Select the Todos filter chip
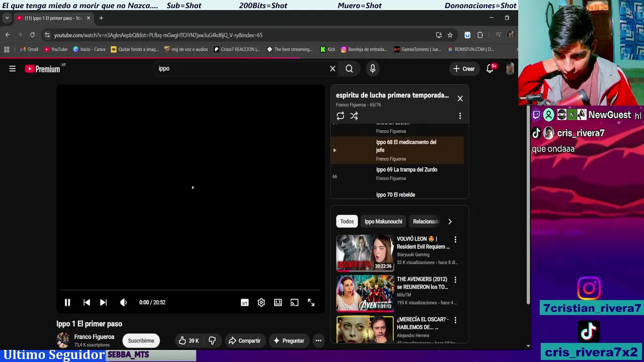The image size is (644, 362). click(347, 221)
